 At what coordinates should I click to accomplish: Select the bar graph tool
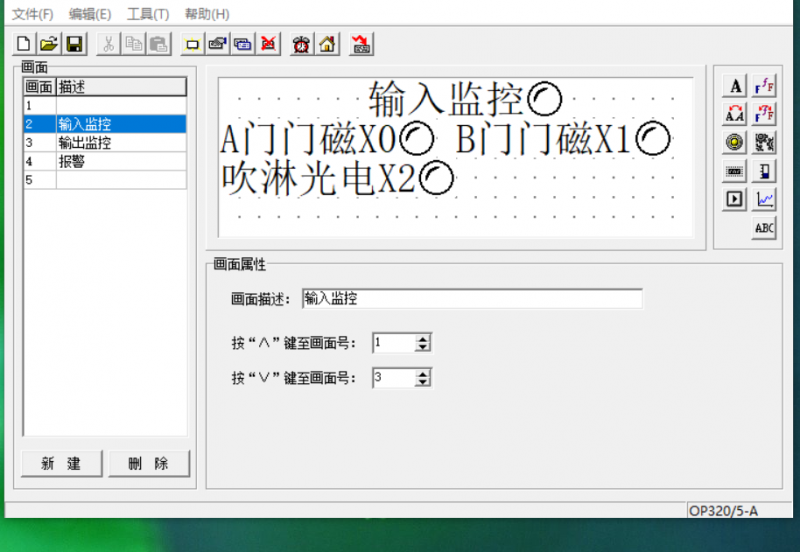point(764,171)
